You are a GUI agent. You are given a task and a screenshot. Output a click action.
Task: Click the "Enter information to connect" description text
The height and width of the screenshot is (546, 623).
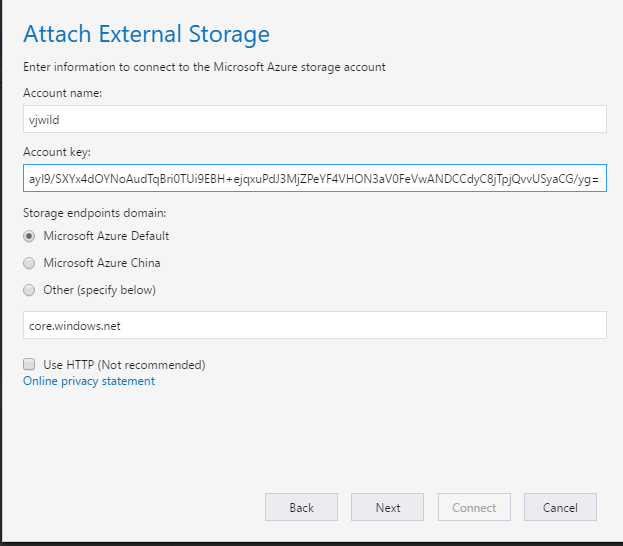coord(204,67)
